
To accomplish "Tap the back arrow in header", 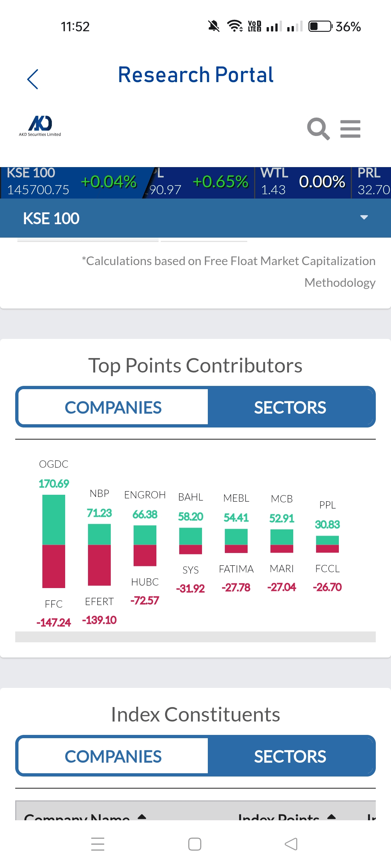I will 33,79.
